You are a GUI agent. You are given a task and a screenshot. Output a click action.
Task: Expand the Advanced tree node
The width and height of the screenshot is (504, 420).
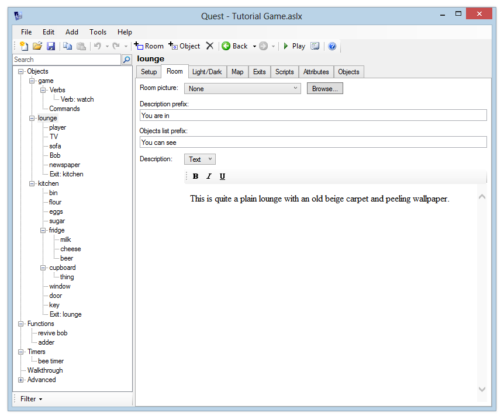[21, 380]
